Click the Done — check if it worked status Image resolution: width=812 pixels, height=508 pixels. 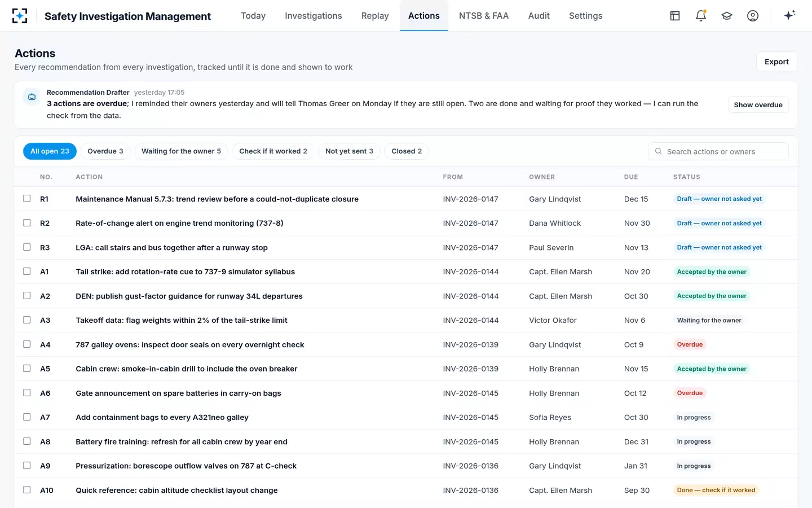(716, 490)
